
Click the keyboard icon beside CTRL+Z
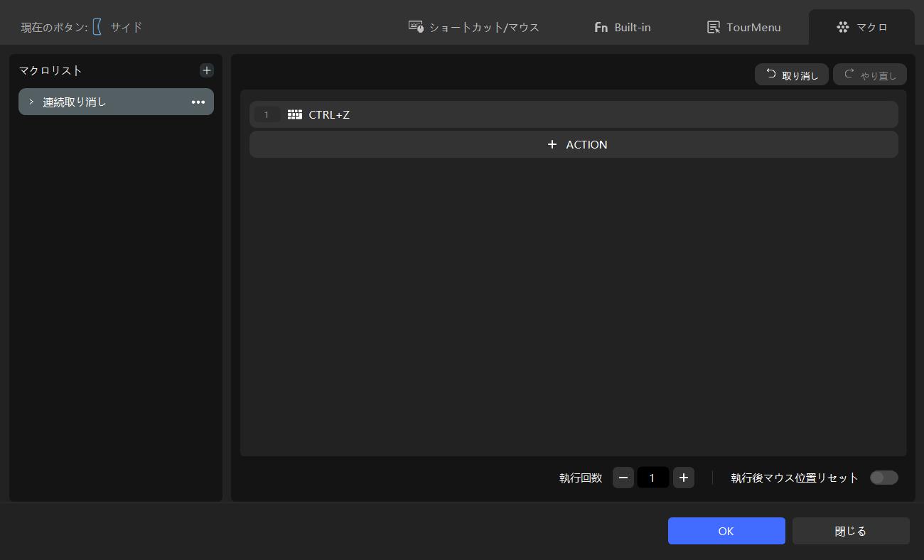point(295,114)
